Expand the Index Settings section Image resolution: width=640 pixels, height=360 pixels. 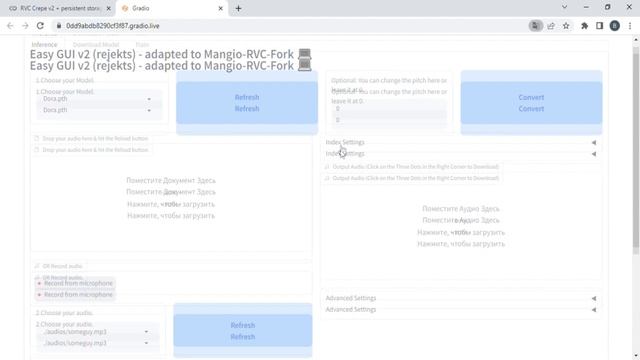point(460,148)
